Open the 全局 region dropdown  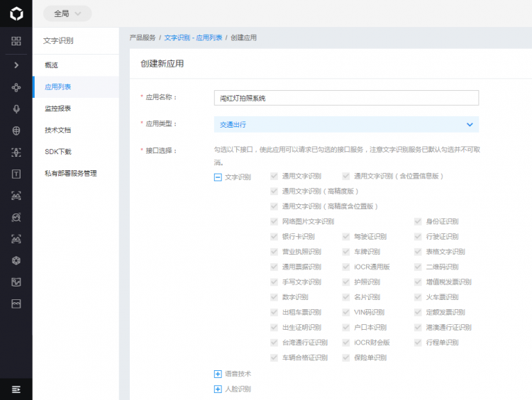(67, 13)
